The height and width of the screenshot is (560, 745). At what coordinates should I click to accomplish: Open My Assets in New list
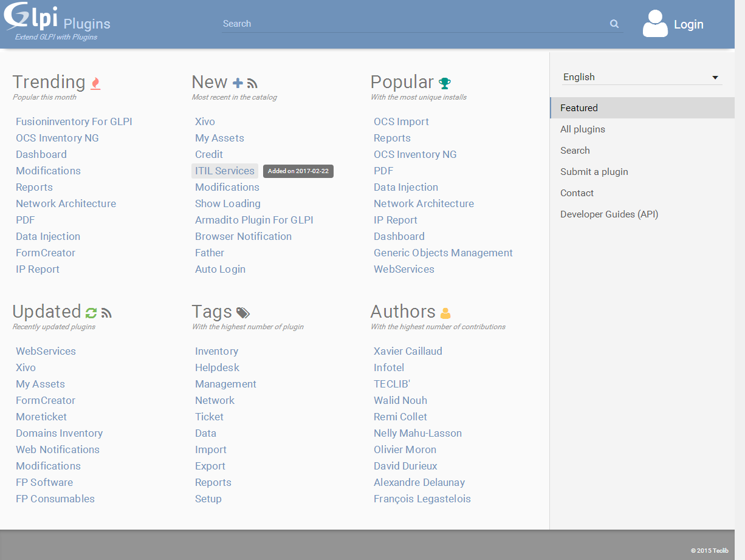(219, 138)
